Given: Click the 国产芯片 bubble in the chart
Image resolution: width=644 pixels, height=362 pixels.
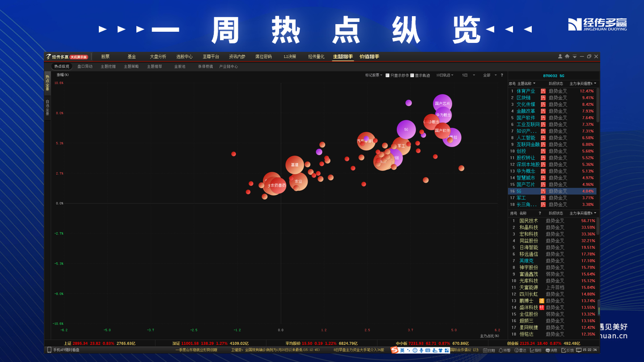Looking at the screenshot, I should (442, 104).
